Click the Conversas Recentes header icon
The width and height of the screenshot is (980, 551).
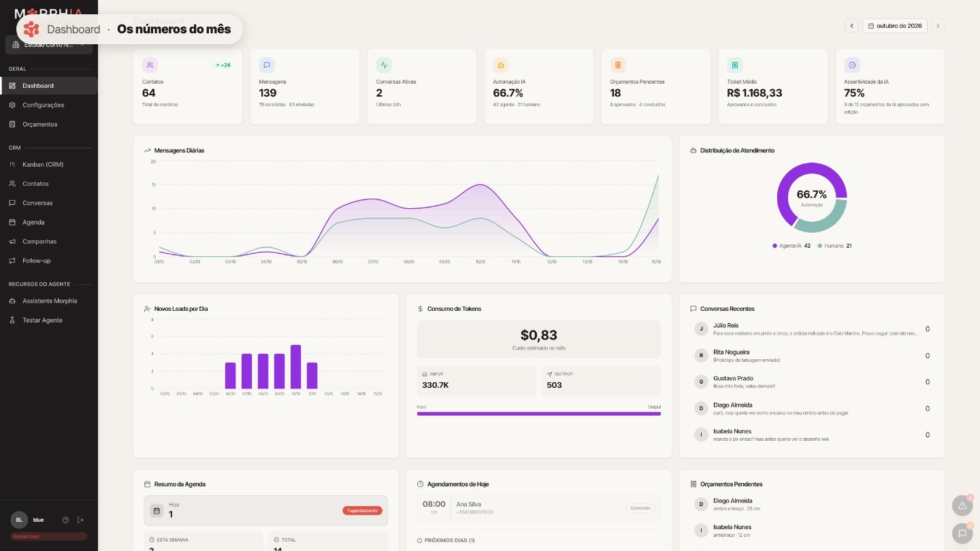point(693,309)
